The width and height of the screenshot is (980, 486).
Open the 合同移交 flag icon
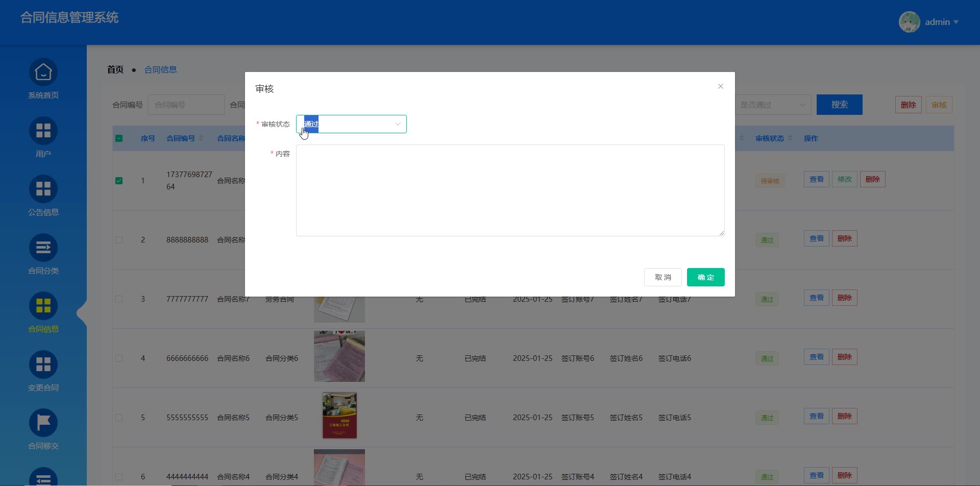coord(43,423)
